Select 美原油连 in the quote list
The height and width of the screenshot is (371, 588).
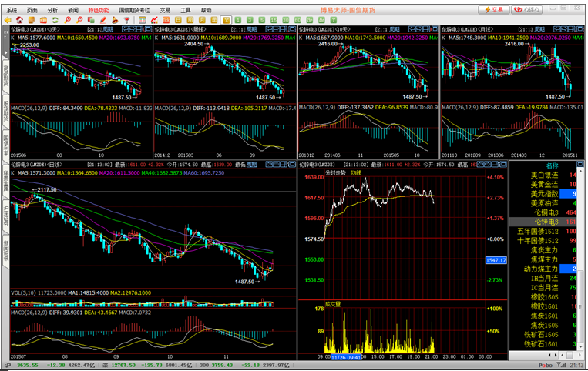546,203
